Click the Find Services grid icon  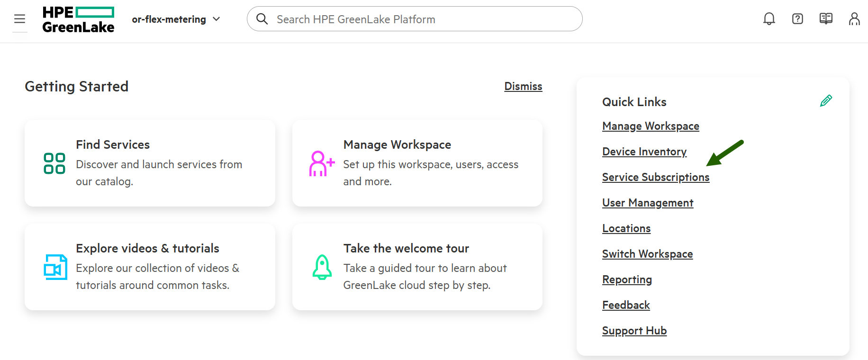pyautogui.click(x=54, y=163)
